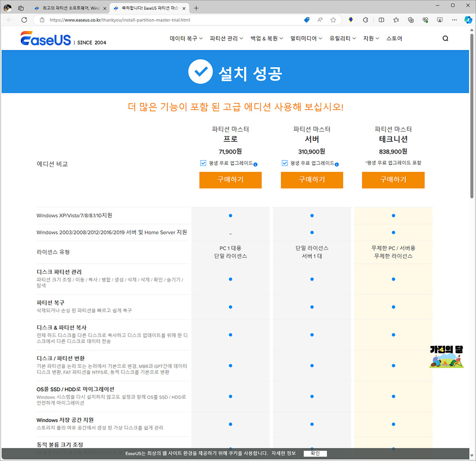Click the 838,900원 price text

click(393, 151)
